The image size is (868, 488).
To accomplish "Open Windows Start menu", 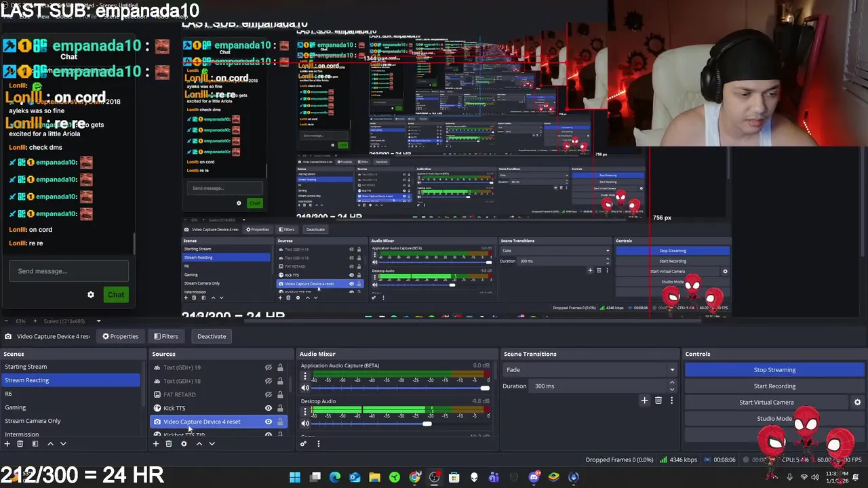I will pos(295,477).
